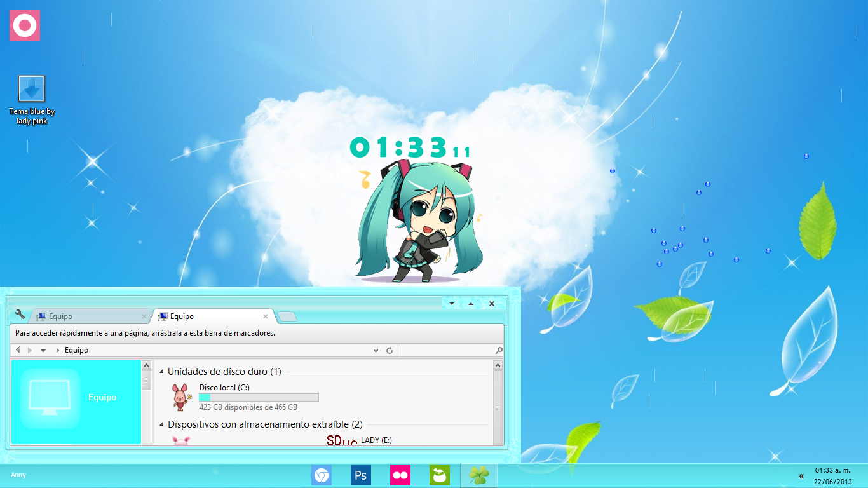The image size is (868, 488).
Task: Go back with the left navigation arrow
Action: [18, 350]
